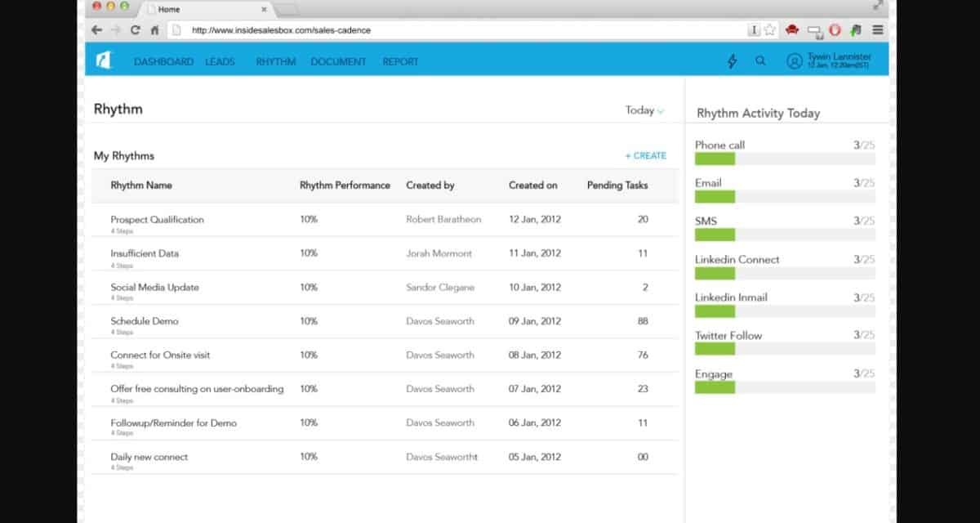980x523 pixels.
Task: Open the Dashboard menu item
Action: [x=163, y=61]
